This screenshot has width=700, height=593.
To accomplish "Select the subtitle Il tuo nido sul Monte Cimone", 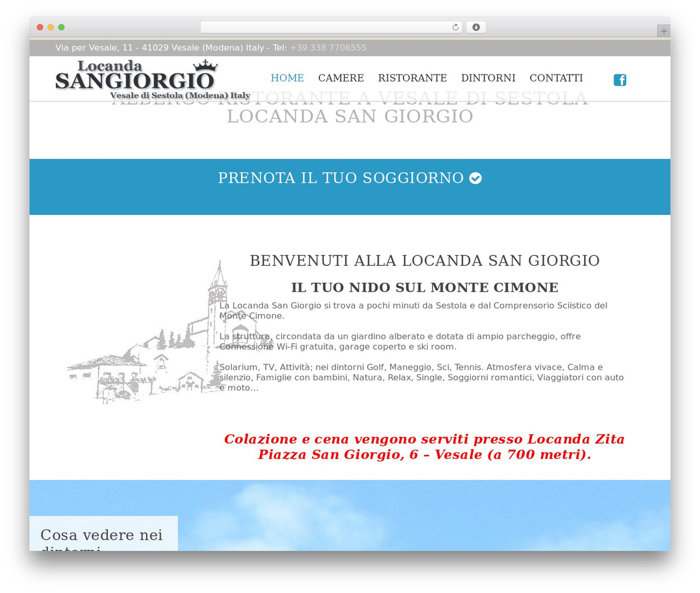I will pos(425,287).
